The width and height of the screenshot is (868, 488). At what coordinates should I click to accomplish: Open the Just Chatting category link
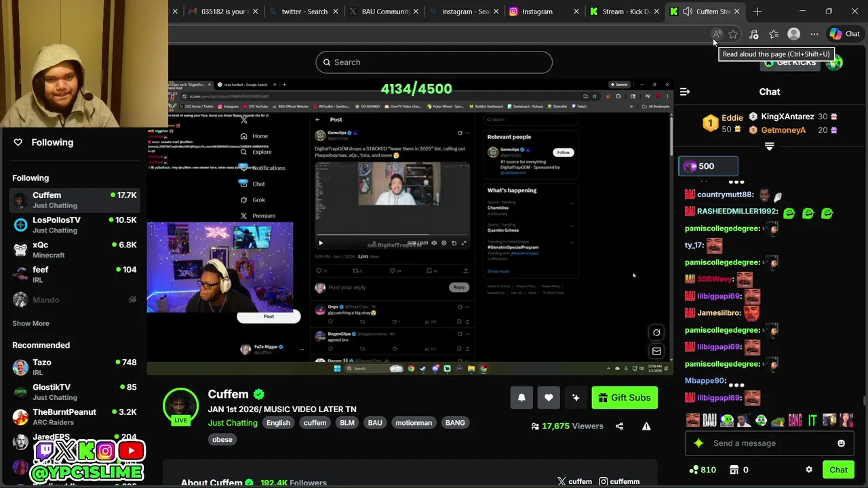click(x=233, y=423)
